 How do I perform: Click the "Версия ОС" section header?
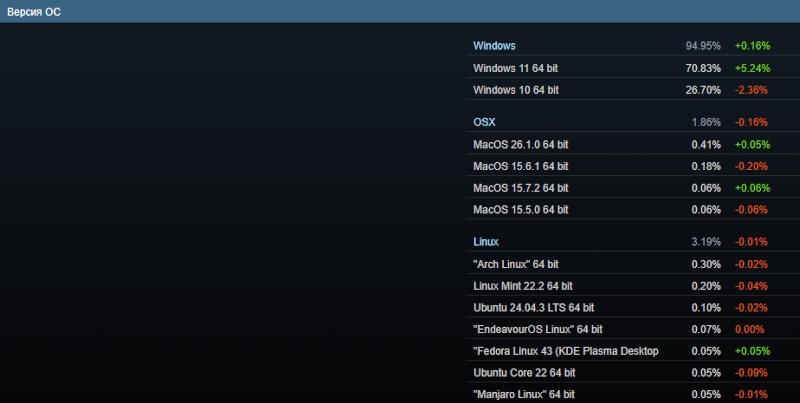click(x=34, y=11)
